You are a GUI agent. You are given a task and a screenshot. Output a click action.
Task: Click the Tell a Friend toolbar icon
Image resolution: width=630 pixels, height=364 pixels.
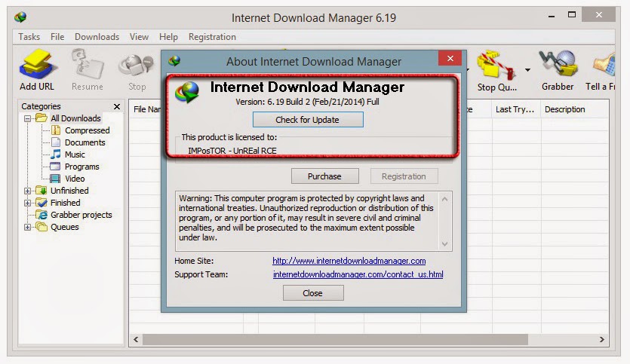pyautogui.click(x=604, y=64)
